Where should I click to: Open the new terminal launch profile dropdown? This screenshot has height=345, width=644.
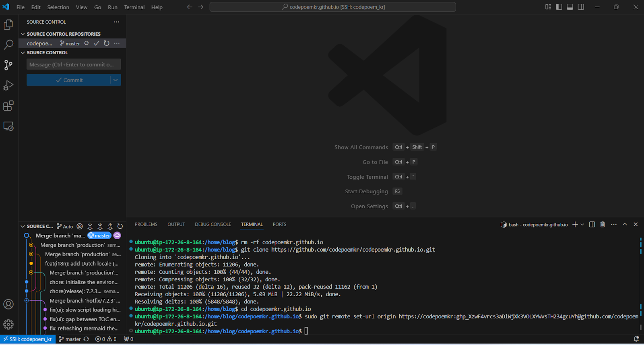pyautogui.click(x=582, y=224)
